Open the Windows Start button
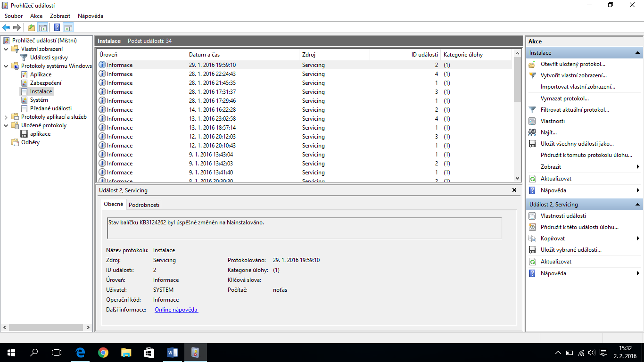This screenshot has height=362, width=644. tap(11, 353)
